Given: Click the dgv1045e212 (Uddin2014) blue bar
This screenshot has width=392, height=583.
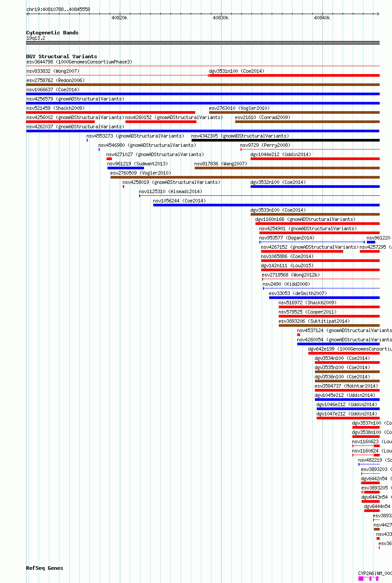Looking at the screenshot, I should pos(347,400).
